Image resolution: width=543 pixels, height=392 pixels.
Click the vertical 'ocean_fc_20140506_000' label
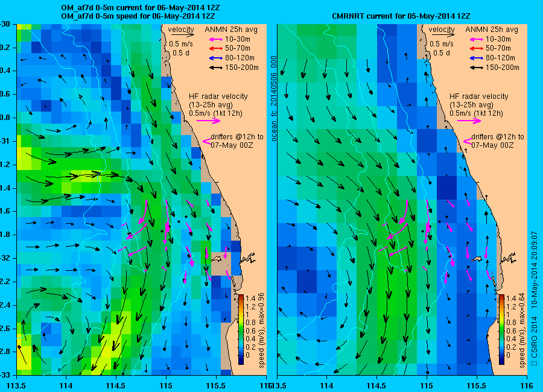tap(274, 99)
